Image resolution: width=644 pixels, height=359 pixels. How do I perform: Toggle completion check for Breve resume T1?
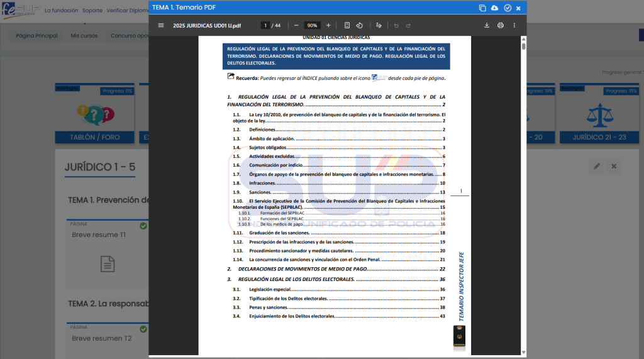[x=143, y=226]
